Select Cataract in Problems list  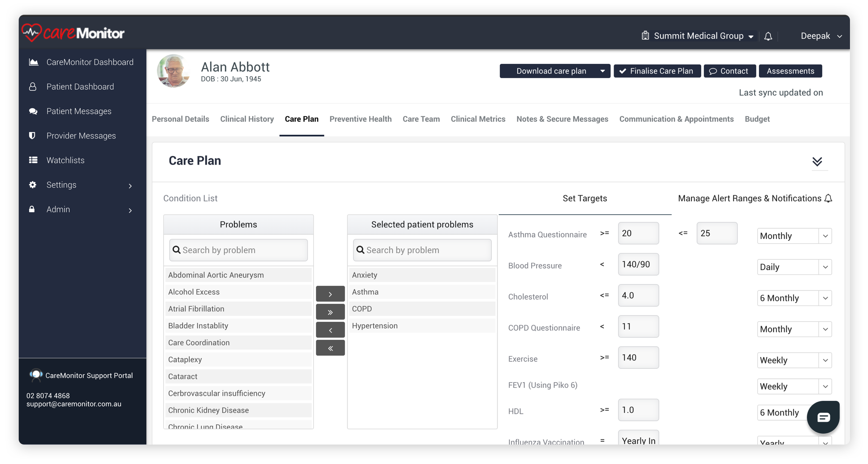tap(238, 376)
